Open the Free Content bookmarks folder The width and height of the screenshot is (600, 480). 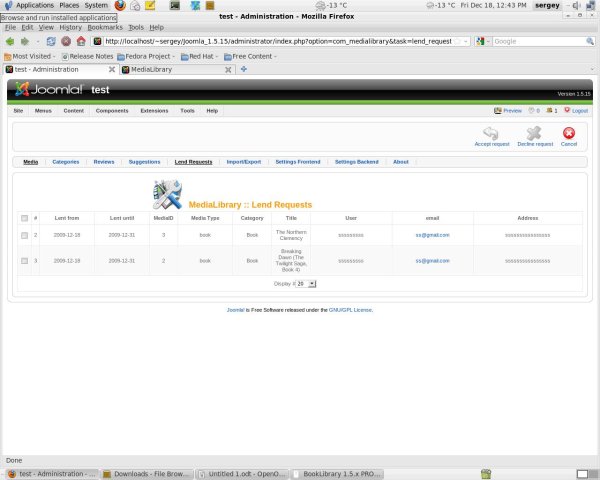(x=250, y=57)
